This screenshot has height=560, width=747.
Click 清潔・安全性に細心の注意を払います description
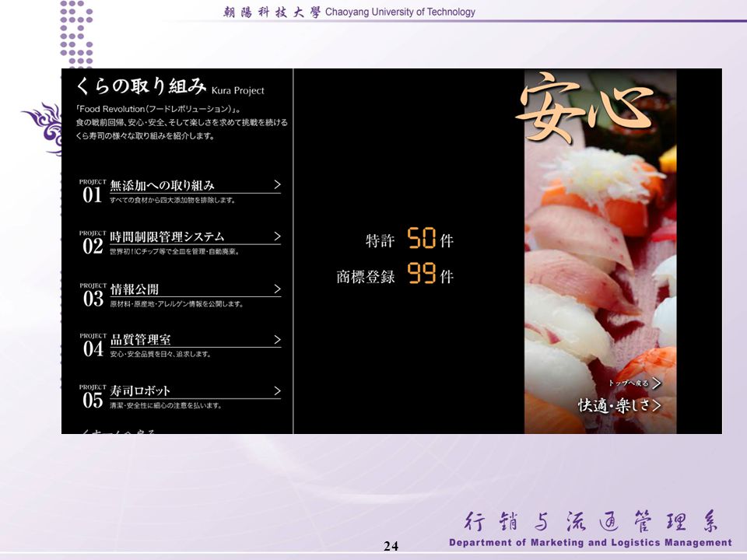(x=166, y=405)
